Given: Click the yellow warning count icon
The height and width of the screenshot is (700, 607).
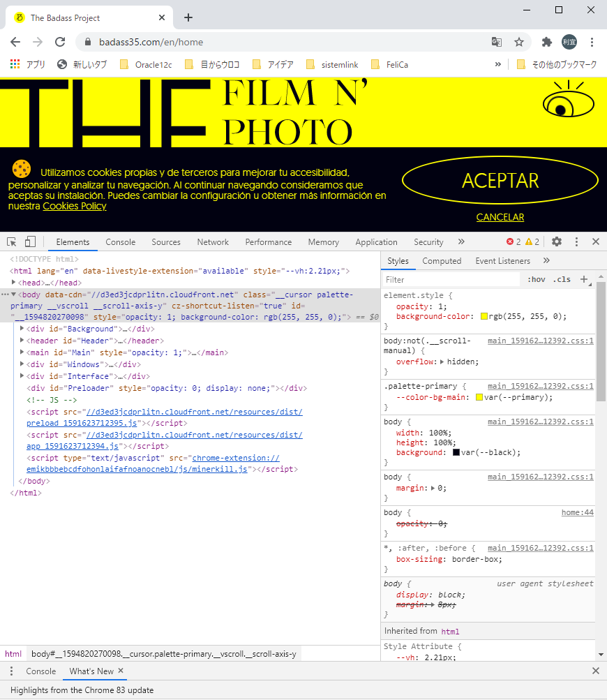Looking at the screenshot, I should tap(529, 241).
